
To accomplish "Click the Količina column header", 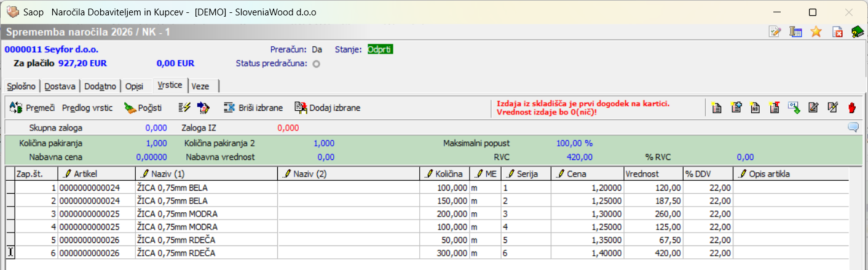I will click(444, 173).
